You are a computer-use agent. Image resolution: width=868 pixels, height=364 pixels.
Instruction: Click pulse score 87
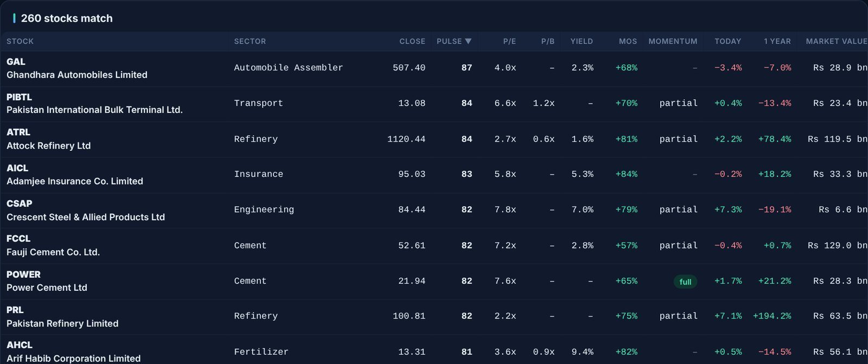(x=467, y=68)
